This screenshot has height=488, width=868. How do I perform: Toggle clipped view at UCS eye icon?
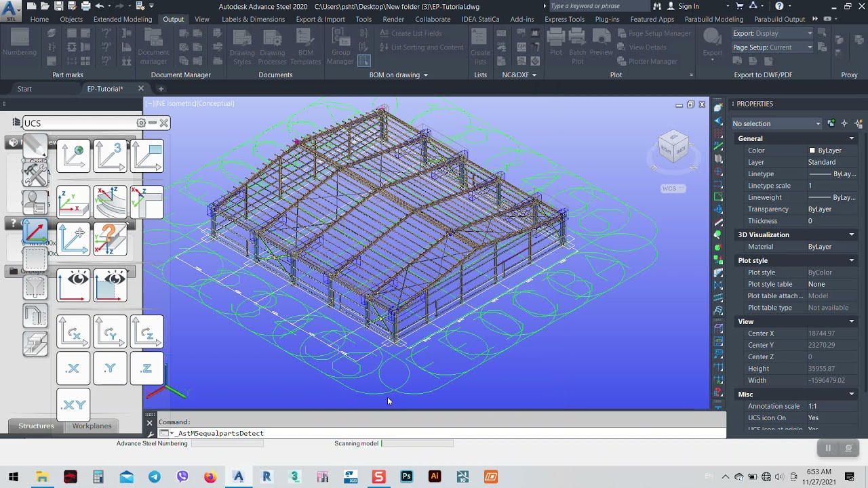click(x=110, y=285)
